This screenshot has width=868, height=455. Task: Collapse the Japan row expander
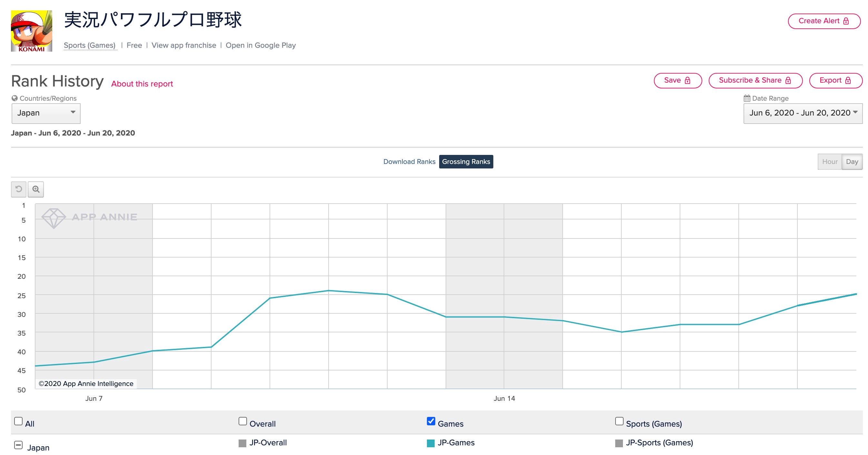coord(18,445)
